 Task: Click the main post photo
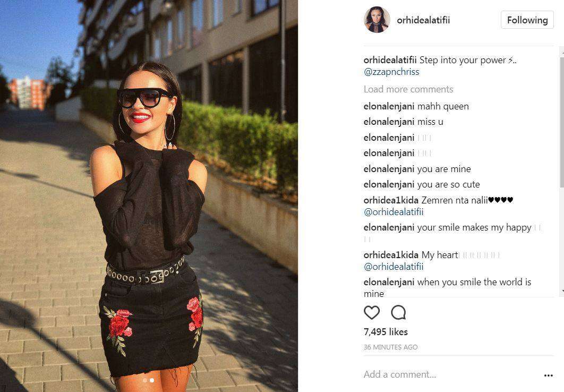click(x=149, y=196)
